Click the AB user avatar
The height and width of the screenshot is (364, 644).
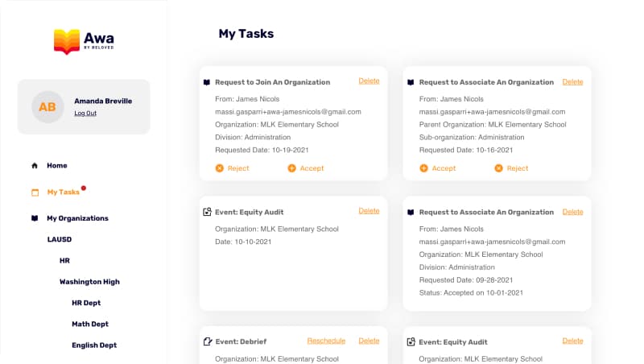pos(47,107)
